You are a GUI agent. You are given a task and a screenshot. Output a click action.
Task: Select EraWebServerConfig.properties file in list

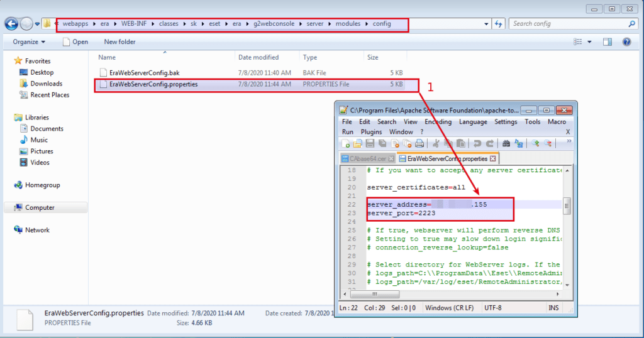click(x=250, y=84)
